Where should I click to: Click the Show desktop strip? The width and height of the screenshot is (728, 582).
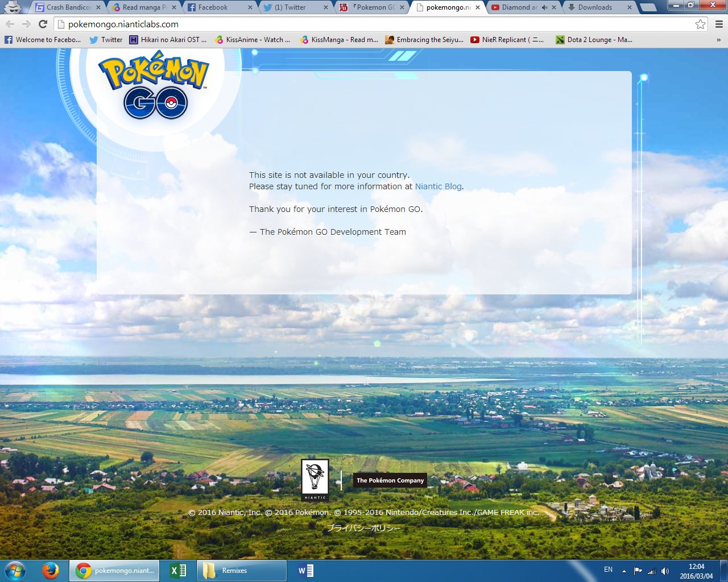coord(723,571)
